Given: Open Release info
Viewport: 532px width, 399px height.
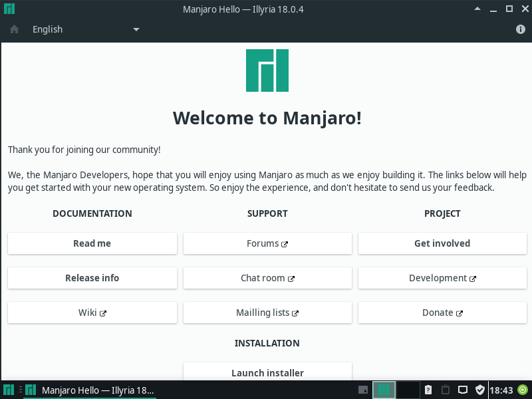Looking at the screenshot, I should (x=92, y=278).
